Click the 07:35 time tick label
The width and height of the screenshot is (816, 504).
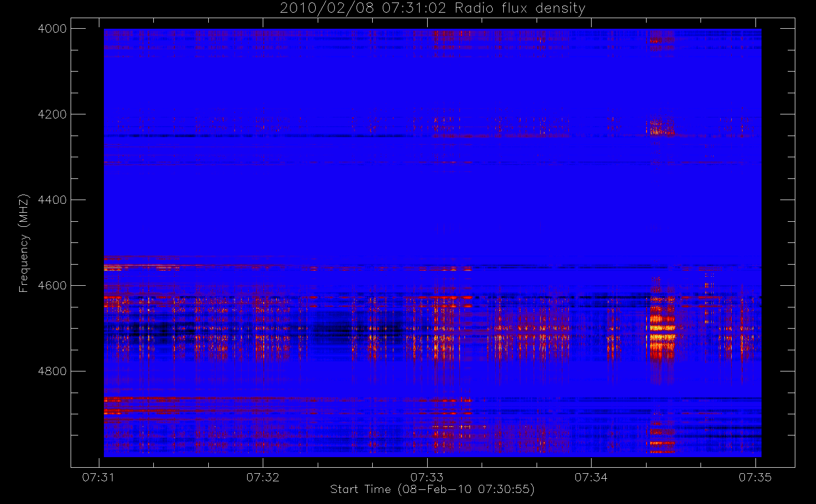point(755,477)
